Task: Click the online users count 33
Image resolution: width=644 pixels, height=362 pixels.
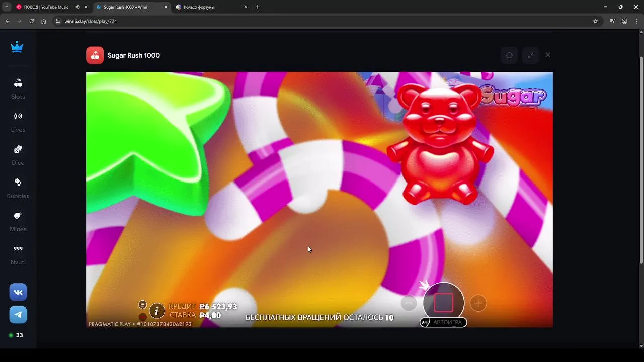Action: (x=16, y=335)
